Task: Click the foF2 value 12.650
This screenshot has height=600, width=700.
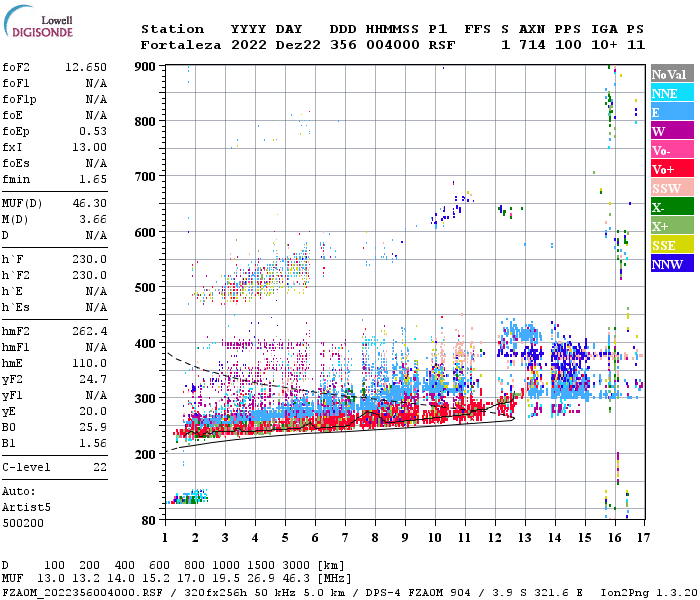Action: [86, 67]
